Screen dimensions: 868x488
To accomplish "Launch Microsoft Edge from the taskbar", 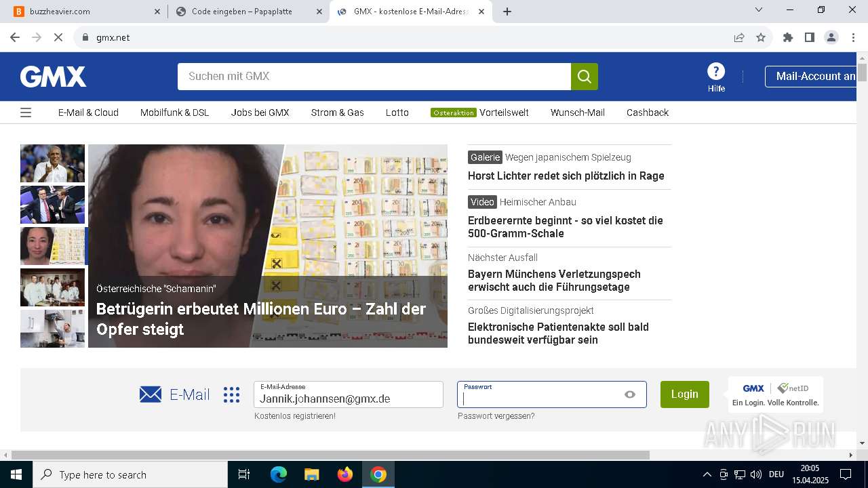I will [279, 474].
